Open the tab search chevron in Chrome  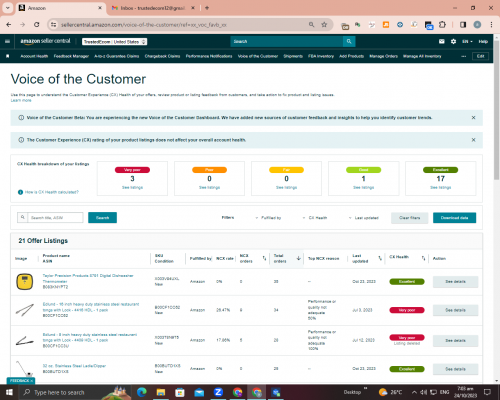pyautogui.click(x=8, y=8)
